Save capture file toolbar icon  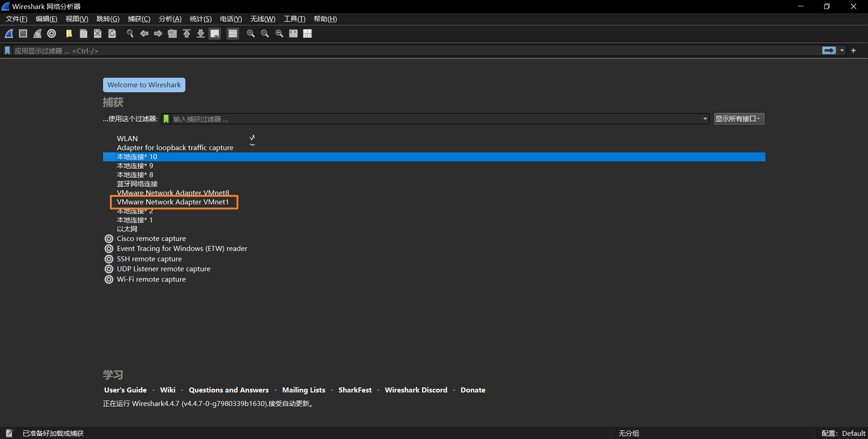tap(84, 33)
